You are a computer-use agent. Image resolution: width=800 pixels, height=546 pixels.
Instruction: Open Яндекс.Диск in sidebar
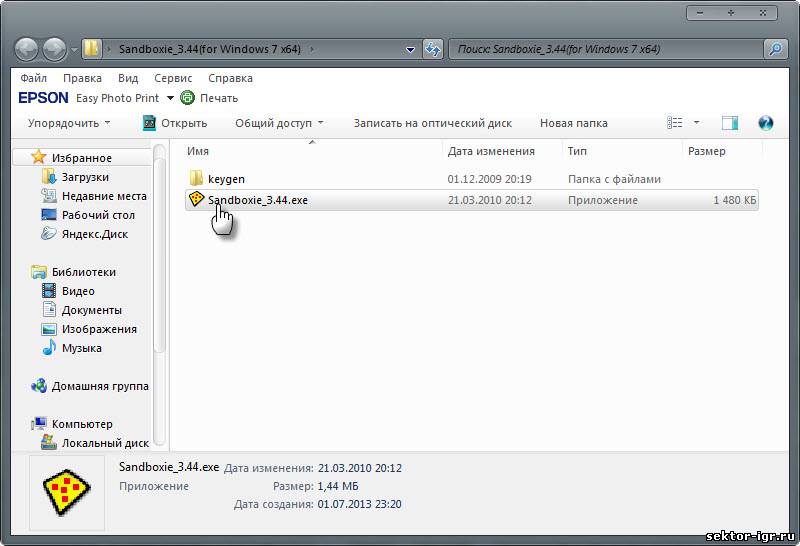point(94,234)
